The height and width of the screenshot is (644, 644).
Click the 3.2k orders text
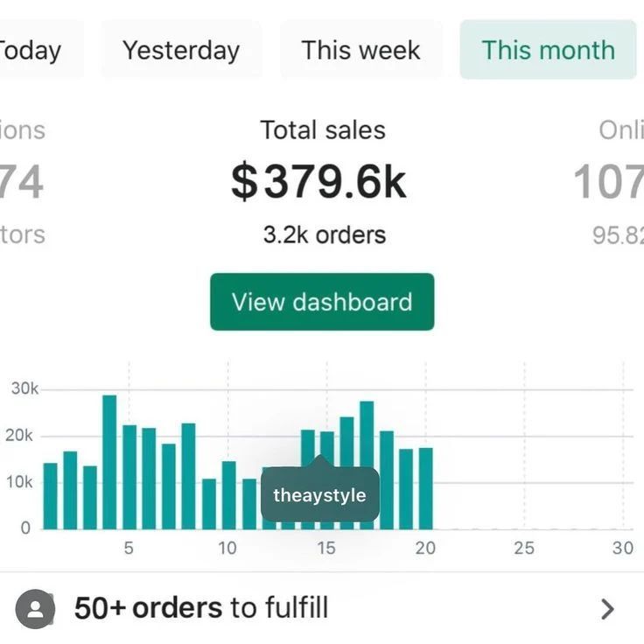[324, 234]
